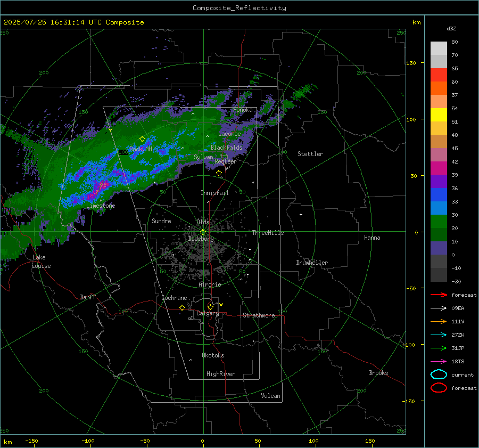The image size is (479, 448).
Task: Click the Limestone label
Action: (101, 206)
